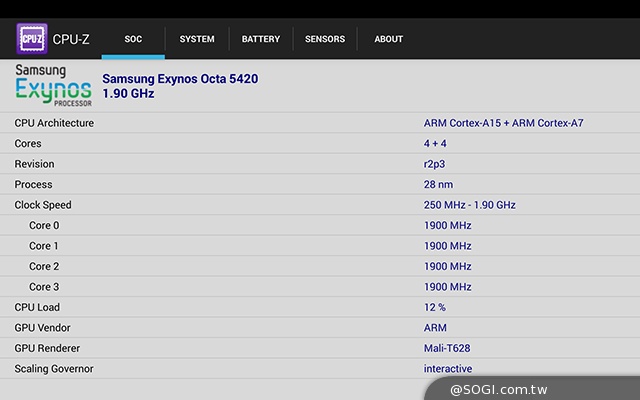This screenshot has width=640, height=400.
Task: Tap the CPU Architecture row
Action: [x=320, y=123]
